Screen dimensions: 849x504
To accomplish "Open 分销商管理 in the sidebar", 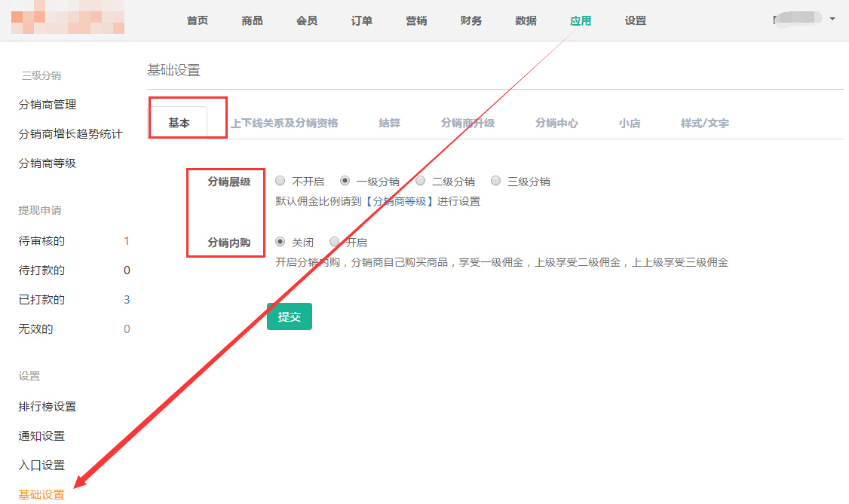I will [x=48, y=105].
